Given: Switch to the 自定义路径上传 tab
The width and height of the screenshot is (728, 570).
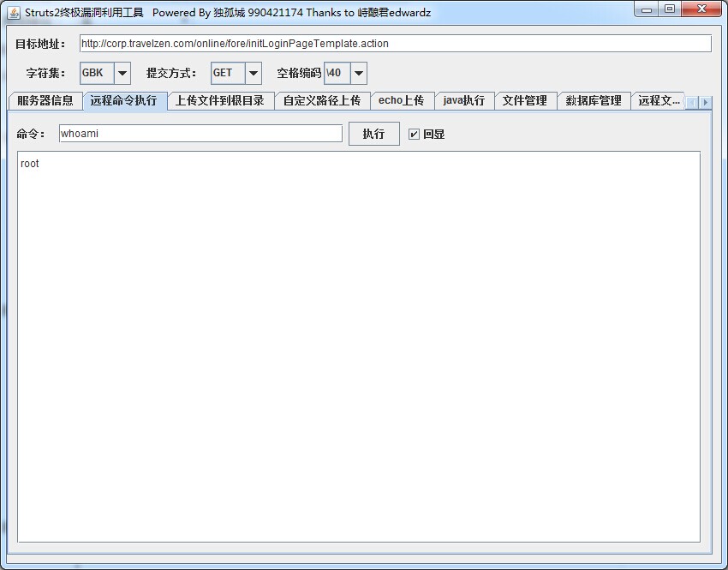Looking at the screenshot, I should [x=322, y=101].
